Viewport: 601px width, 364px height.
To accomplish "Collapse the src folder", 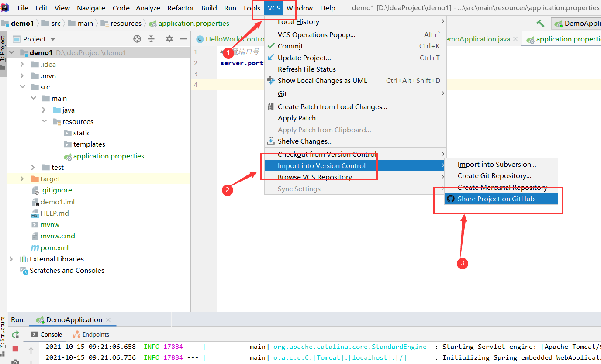I will point(22,87).
